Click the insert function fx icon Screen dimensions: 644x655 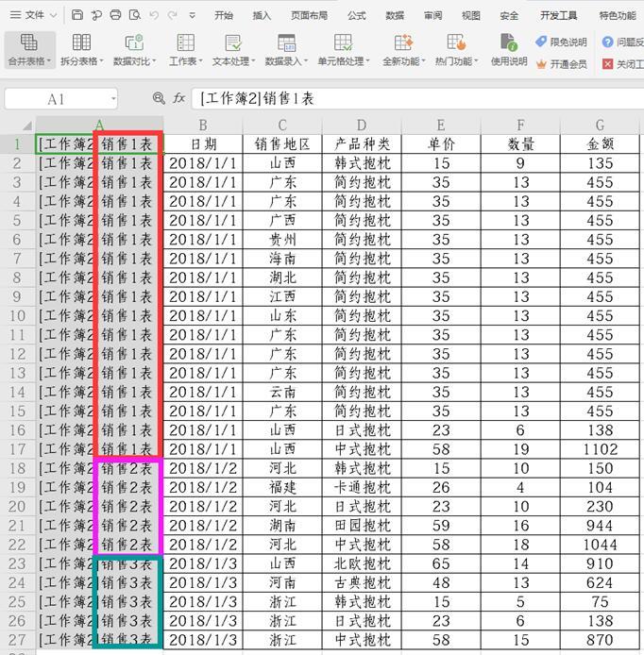[178, 98]
